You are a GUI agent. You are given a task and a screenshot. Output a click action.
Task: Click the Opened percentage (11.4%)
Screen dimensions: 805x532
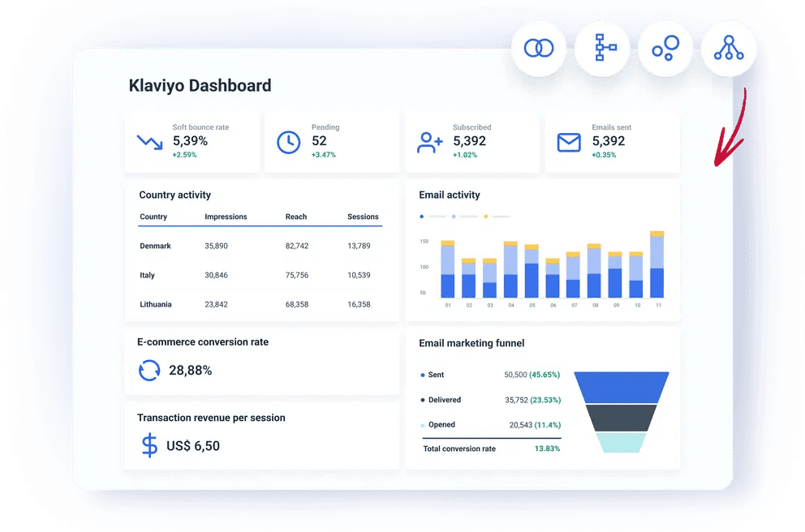[x=548, y=425]
